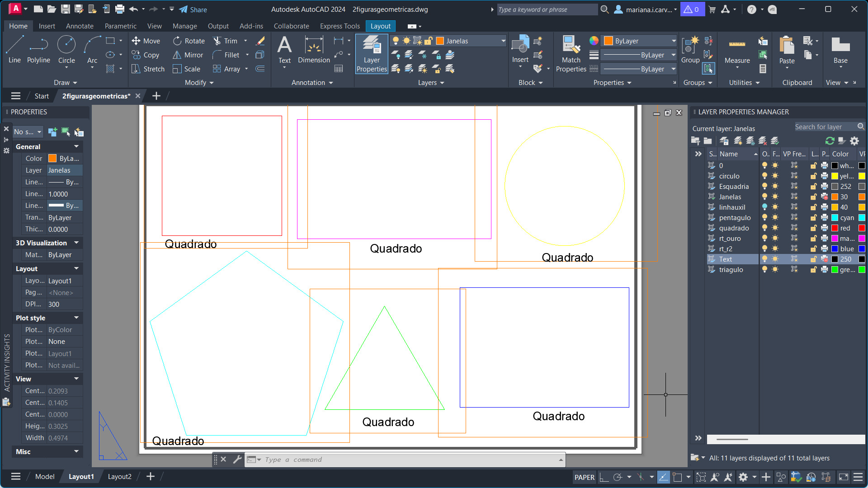The width and height of the screenshot is (868, 488).
Task: Click the Measure utility tool
Action: point(737,51)
